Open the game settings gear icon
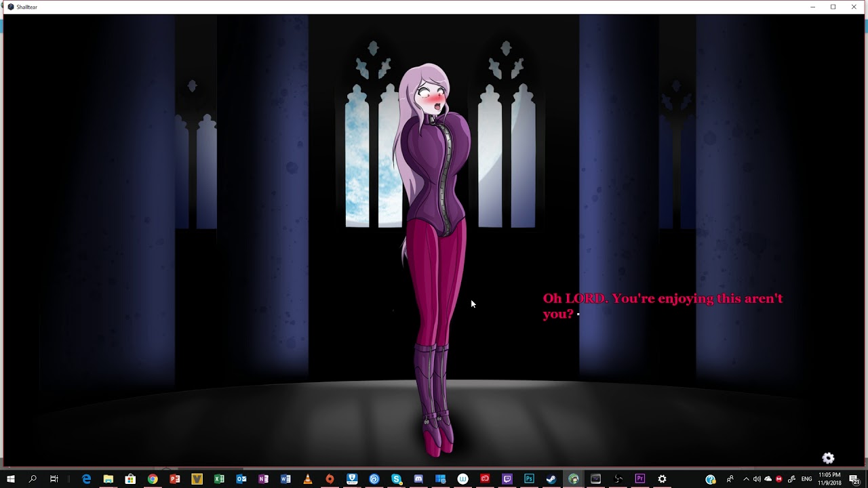Viewport: 868px width, 488px height. coord(828,458)
